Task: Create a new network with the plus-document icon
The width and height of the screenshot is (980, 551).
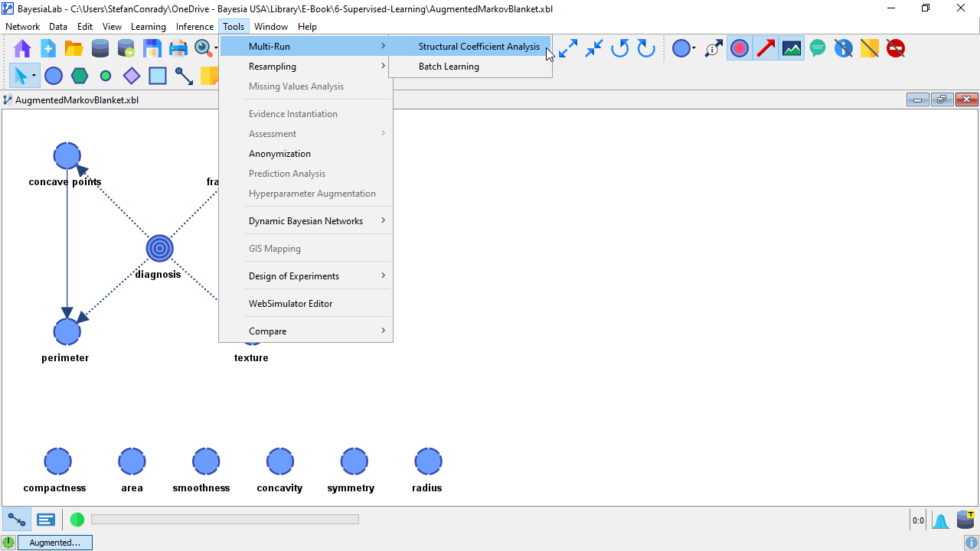Action: point(48,49)
